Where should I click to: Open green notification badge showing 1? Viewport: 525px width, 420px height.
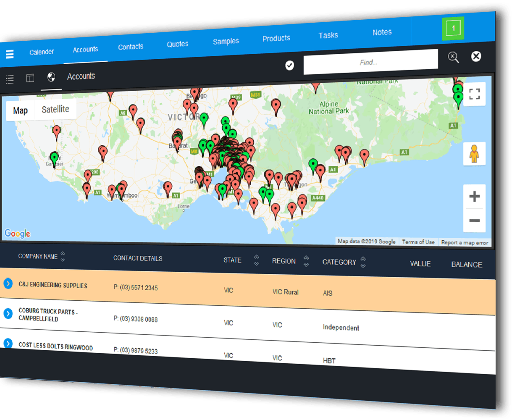(x=453, y=28)
